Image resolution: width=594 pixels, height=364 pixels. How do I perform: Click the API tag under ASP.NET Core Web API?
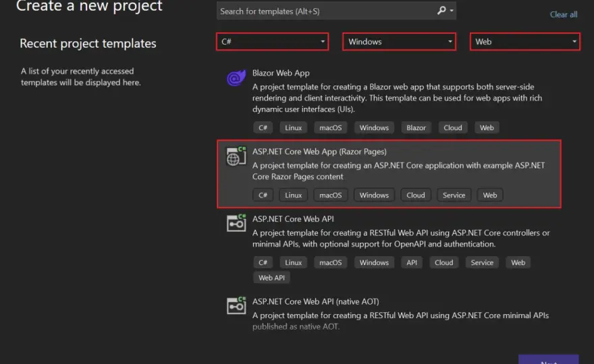point(412,262)
